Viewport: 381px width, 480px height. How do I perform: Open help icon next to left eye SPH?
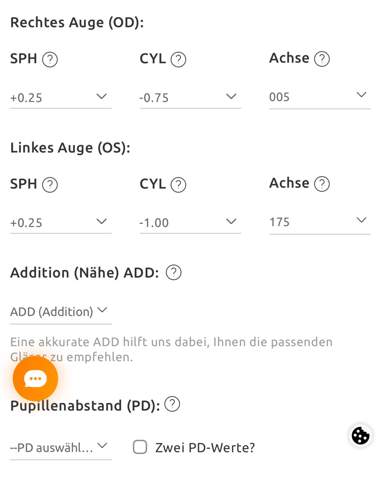(50, 185)
